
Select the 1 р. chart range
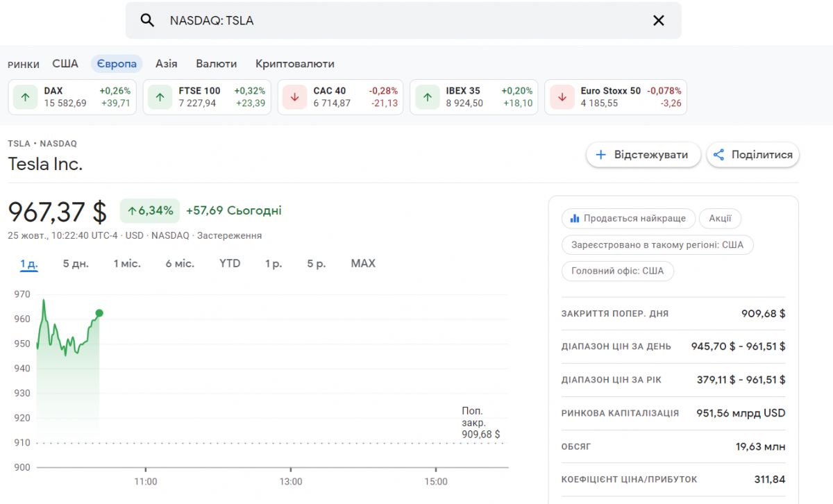[x=274, y=264]
